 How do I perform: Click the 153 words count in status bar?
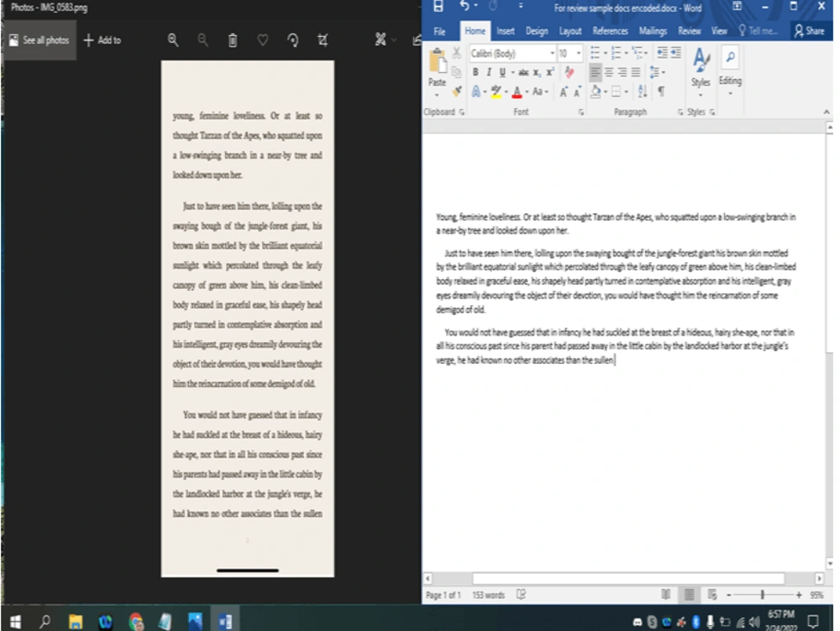click(489, 595)
